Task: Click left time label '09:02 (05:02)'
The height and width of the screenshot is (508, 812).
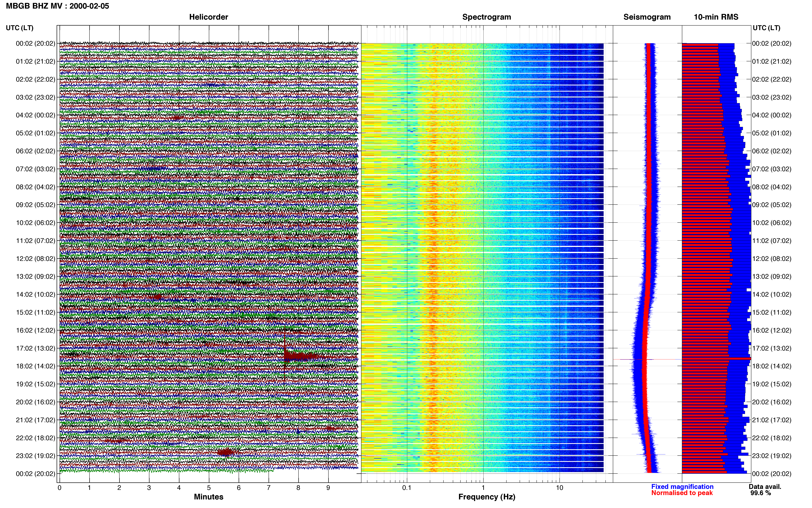Action: [x=36, y=205]
